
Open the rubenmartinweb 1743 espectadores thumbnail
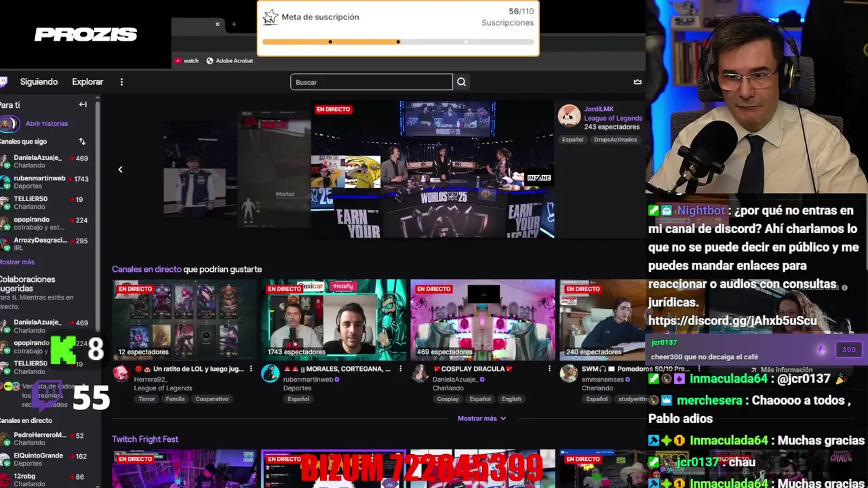pos(334,320)
